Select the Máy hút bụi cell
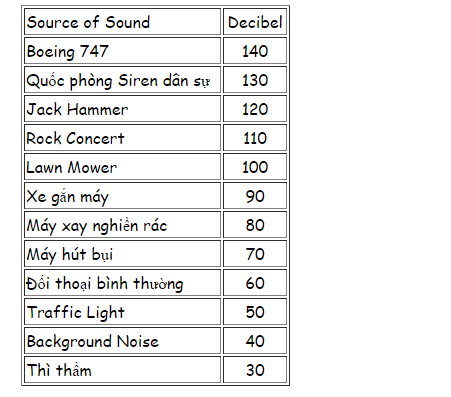Screen dimensions: 451x397 click(x=122, y=254)
